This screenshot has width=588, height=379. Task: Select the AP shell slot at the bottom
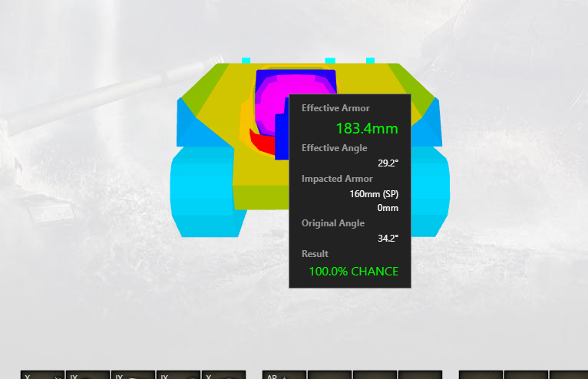point(284,375)
